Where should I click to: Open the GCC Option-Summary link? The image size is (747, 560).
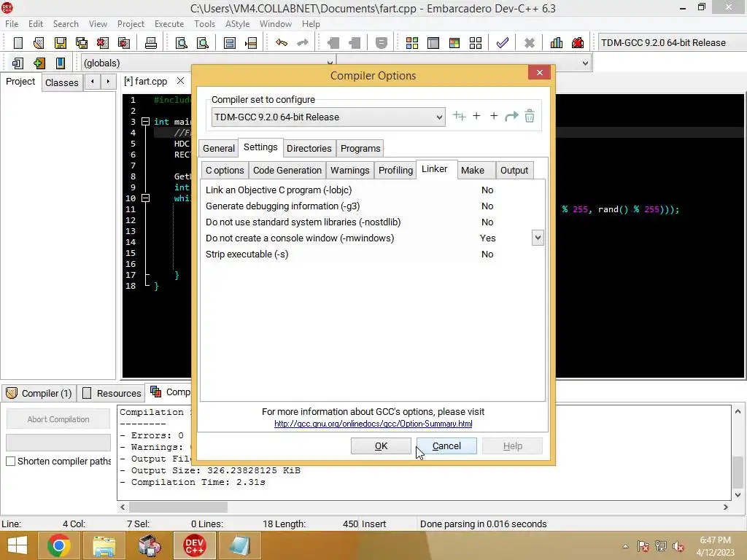(373, 424)
